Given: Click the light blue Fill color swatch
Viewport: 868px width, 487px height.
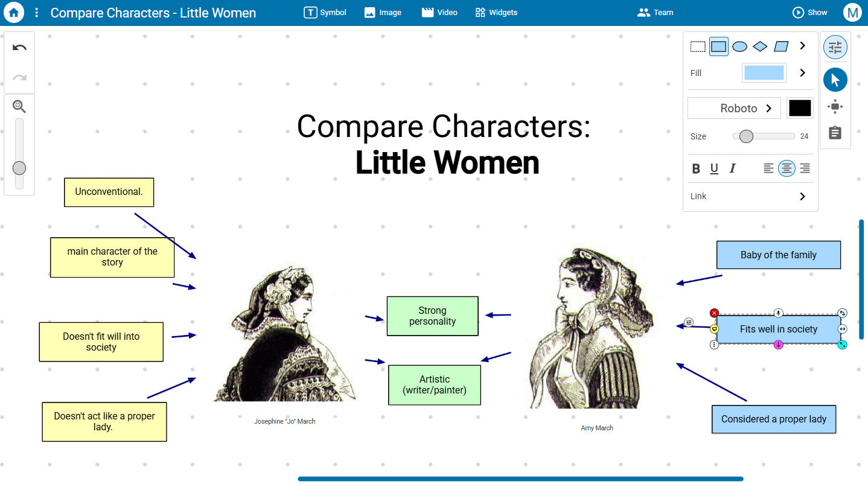Looking at the screenshot, I should tap(764, 73).
